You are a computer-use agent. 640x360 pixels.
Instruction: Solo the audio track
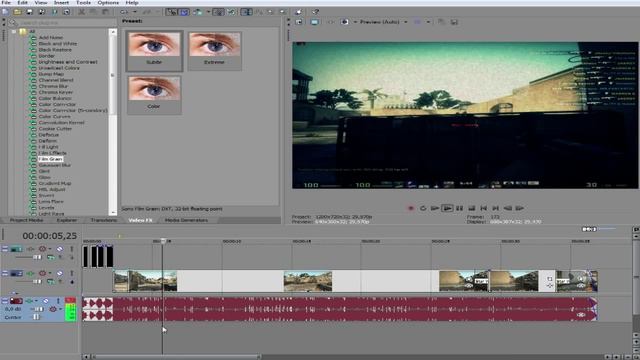pyautogui.click(x=58, y=301)
